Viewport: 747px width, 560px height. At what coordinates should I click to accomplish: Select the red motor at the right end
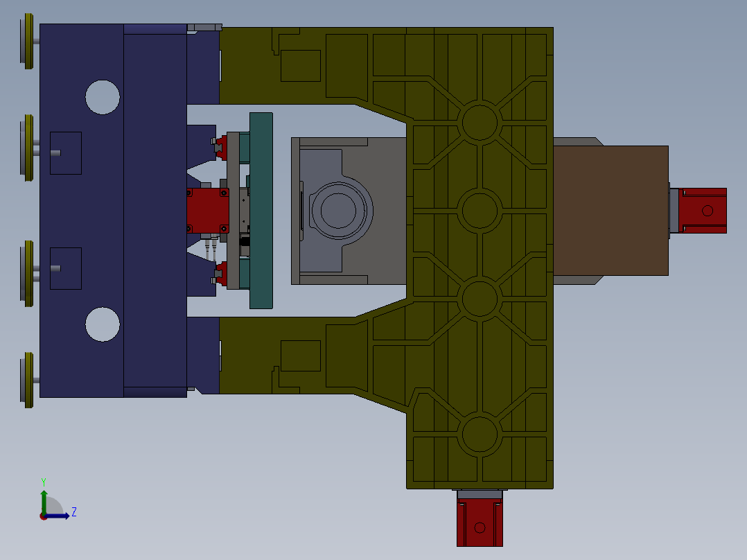[702, 211]
